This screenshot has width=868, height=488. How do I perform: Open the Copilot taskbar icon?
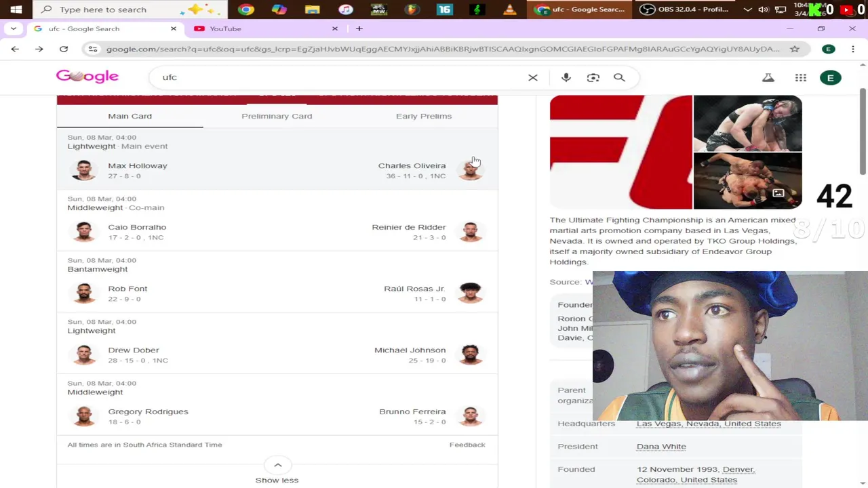click(x=279, y=9)
